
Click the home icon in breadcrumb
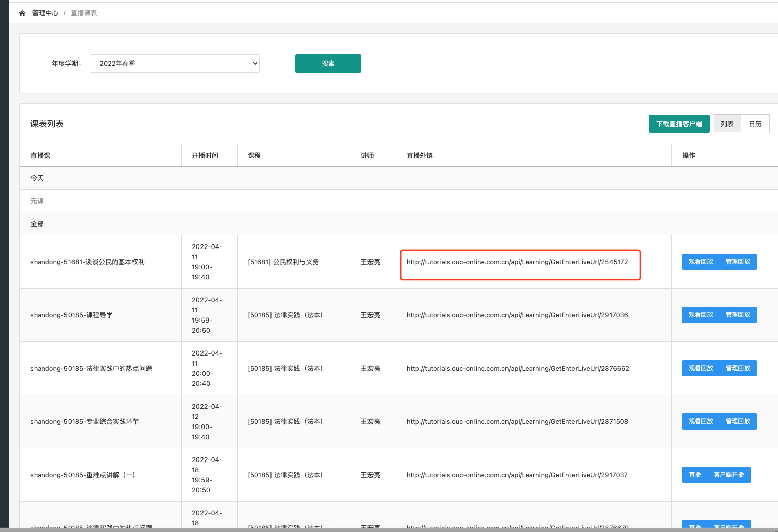coord(22,13)
